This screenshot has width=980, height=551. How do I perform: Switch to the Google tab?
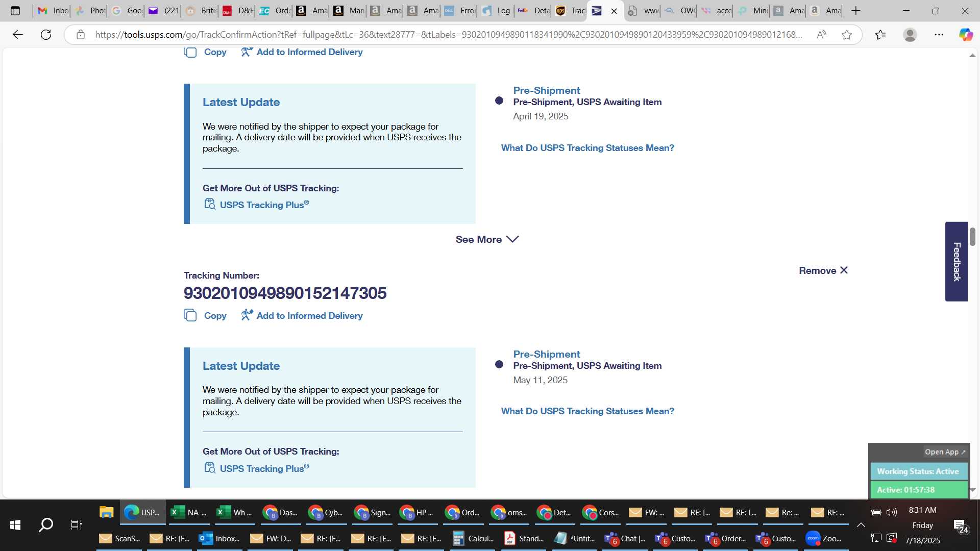click(x=127, y=11)
